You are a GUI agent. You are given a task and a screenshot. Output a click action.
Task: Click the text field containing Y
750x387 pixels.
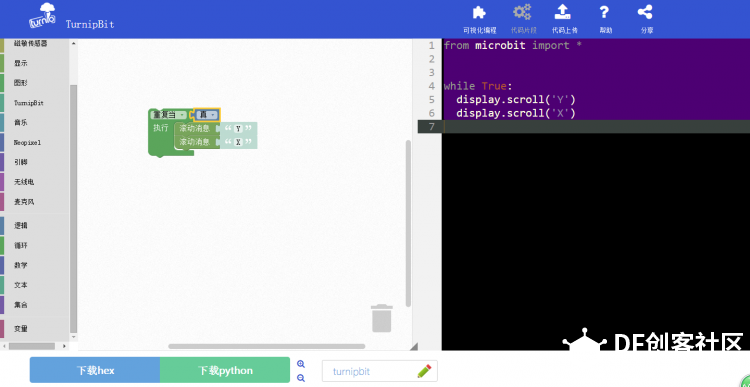coord(238,129)
